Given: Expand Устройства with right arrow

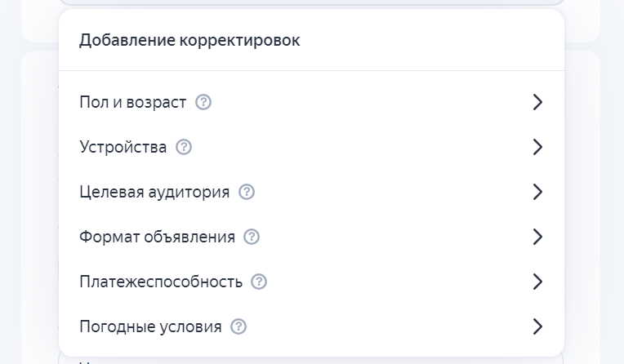Looking at the screenshot, I should pos(537,147).
